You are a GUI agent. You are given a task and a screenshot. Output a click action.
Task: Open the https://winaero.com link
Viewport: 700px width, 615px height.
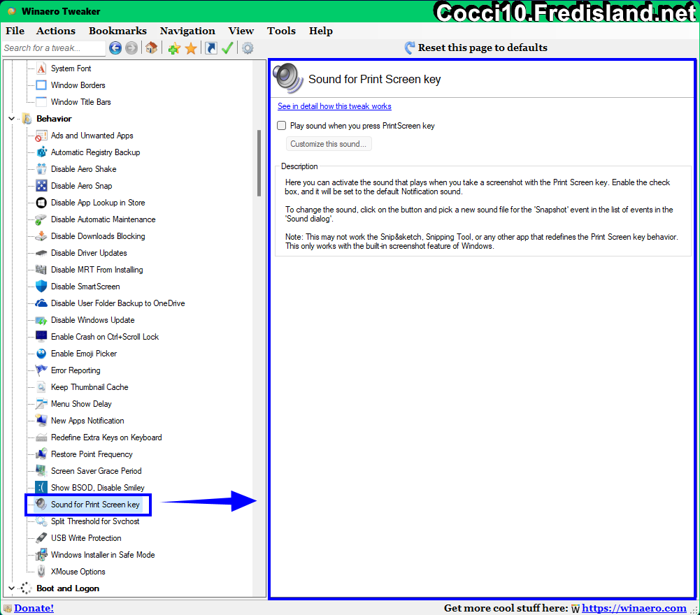pos(634,608)
